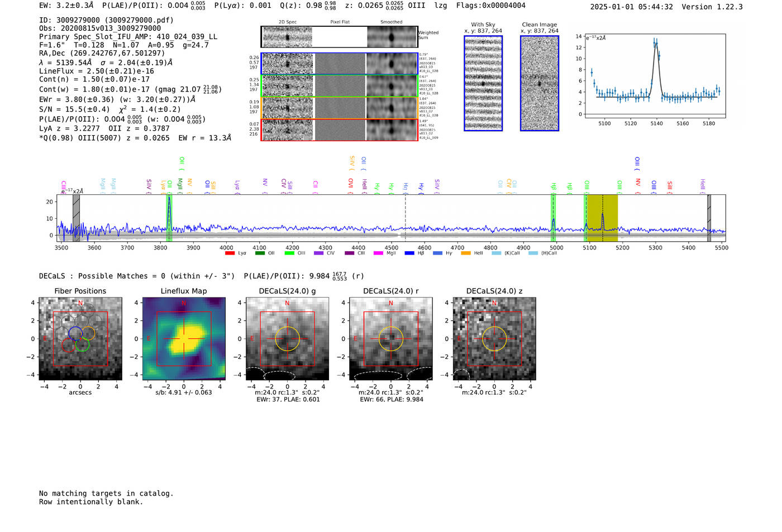
Task: Select the Primary Spec_Slot_IFU_AMP: 410_024_039_LL text
Action: [x=128, y=37]
